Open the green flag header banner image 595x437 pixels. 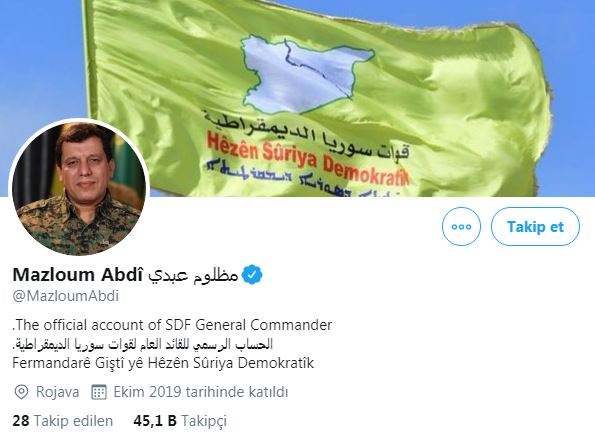(x=298, y=98)
